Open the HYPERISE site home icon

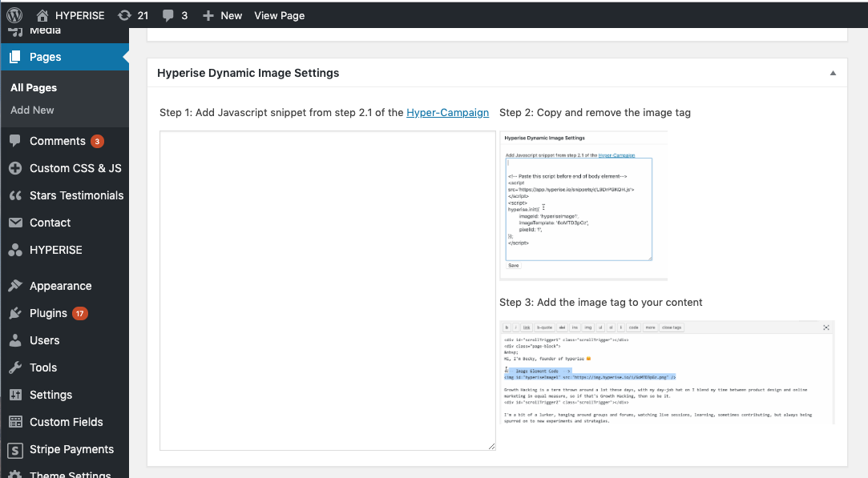(43, 14)
